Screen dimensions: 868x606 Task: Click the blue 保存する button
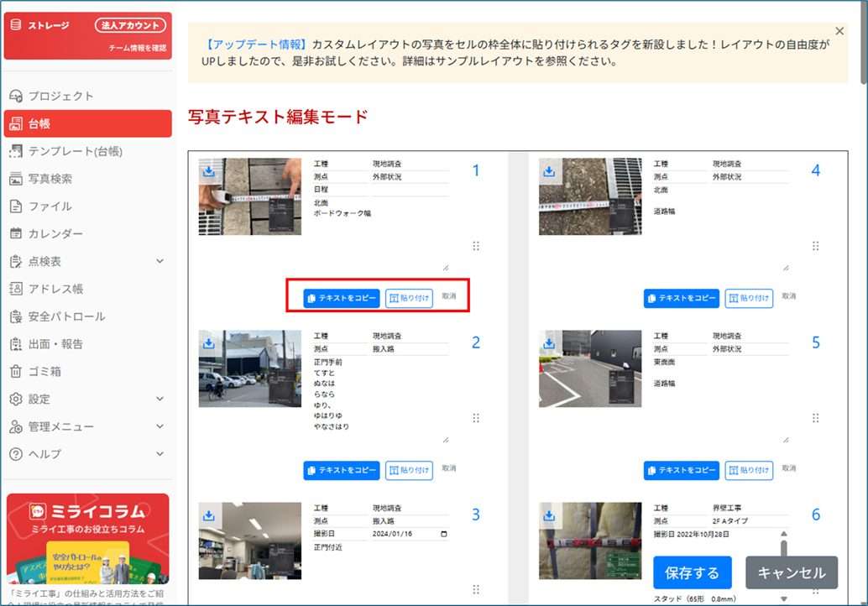tap(692, 572)
